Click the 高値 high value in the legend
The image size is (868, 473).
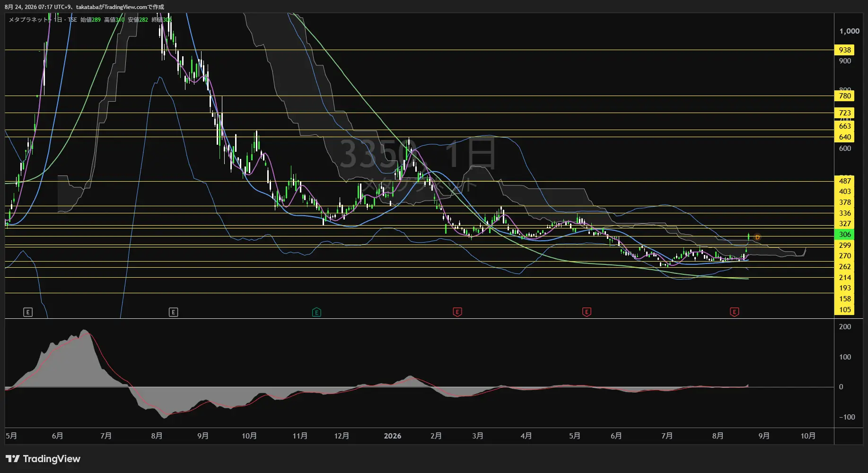click(x=114, y=20)
